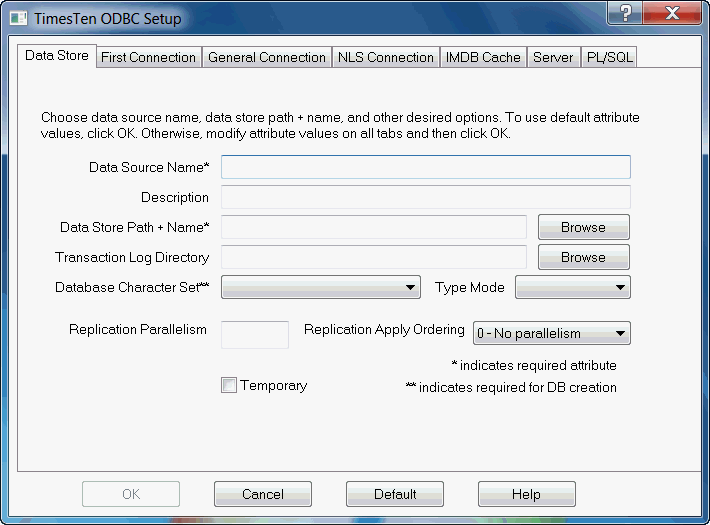Click the TimesTen title bar app icon
This screenshot has width=710, height=525.
tap(17, 18)
